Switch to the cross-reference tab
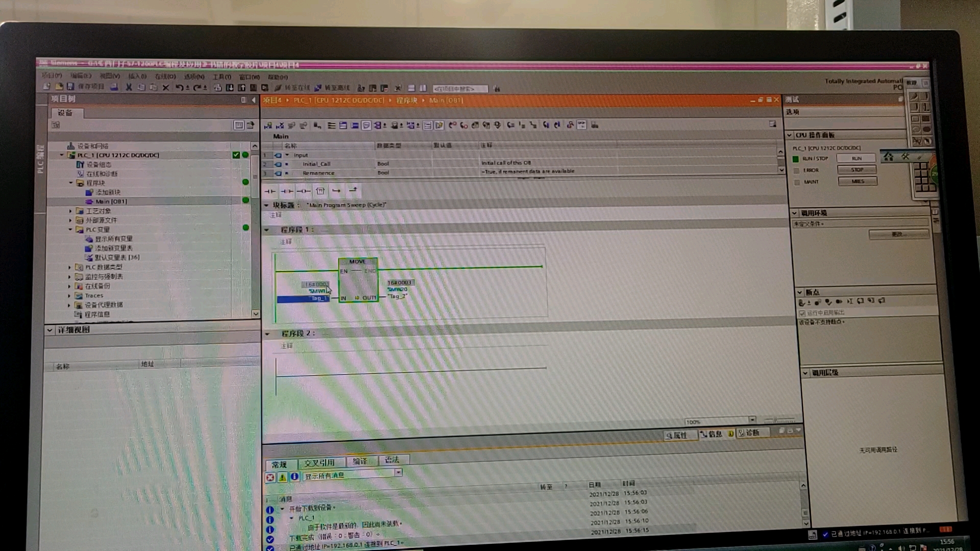 pyautogui.click(x=320, y=463)
